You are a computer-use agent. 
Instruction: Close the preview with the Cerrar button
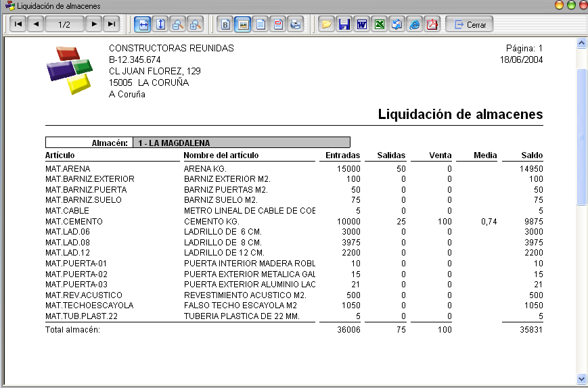click(x=469, y=24)
